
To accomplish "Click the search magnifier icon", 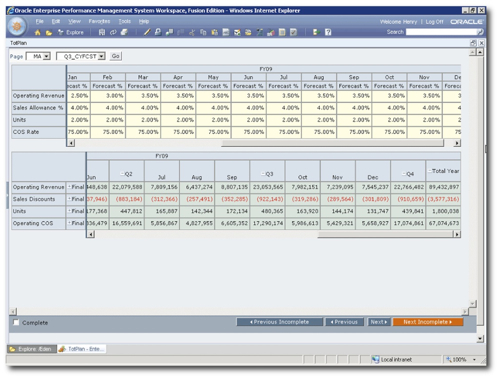I will coord(480,32).
